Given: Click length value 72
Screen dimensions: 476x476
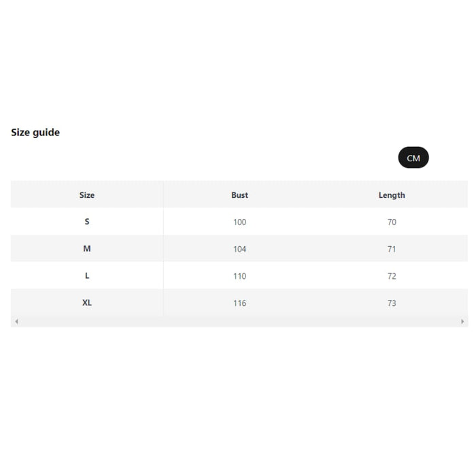Looking at the screenshot, I should pos(392,277).
